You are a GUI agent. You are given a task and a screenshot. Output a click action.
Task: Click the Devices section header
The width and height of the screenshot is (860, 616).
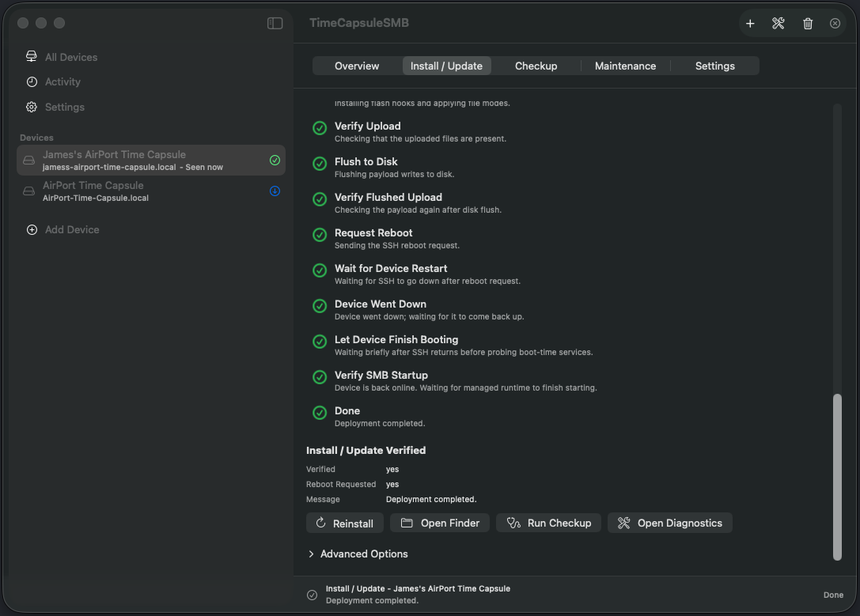click(36, 138)
